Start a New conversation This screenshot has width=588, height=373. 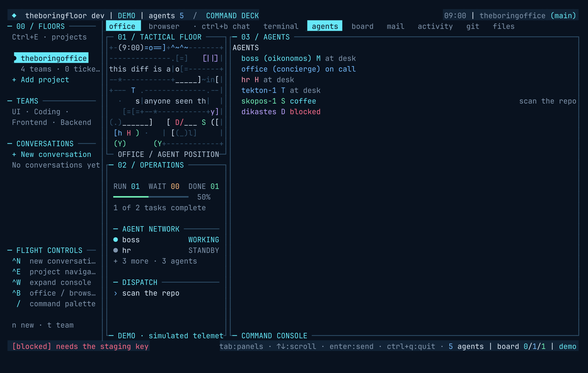[51, 154]
